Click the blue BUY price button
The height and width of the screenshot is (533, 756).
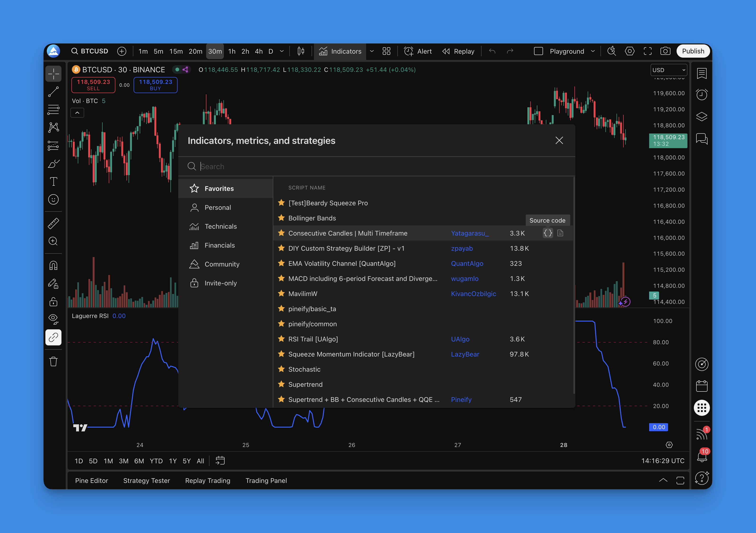pyautogui.click(x=155, y=85)
